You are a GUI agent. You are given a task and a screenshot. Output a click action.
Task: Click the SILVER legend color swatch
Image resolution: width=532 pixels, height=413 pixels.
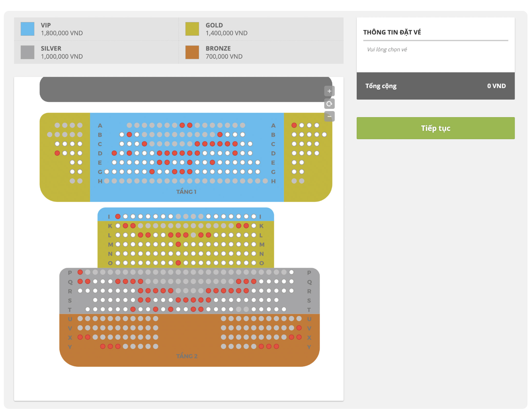point(27,52)
